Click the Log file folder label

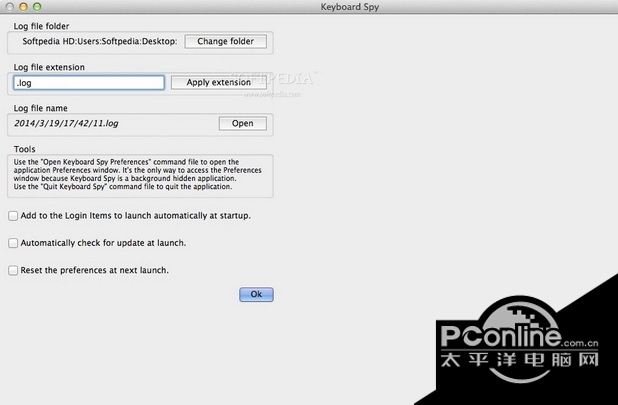pos(41,26)
